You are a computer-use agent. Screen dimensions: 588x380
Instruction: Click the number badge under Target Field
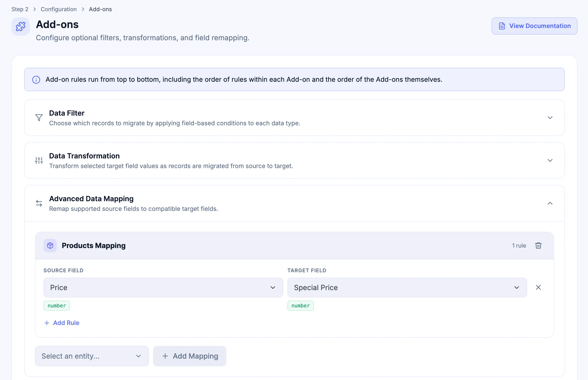[301, 306]
